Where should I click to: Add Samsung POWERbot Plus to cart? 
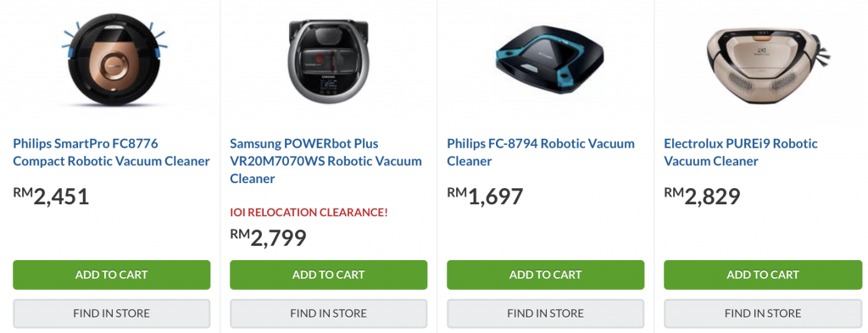tap(329, 275)
